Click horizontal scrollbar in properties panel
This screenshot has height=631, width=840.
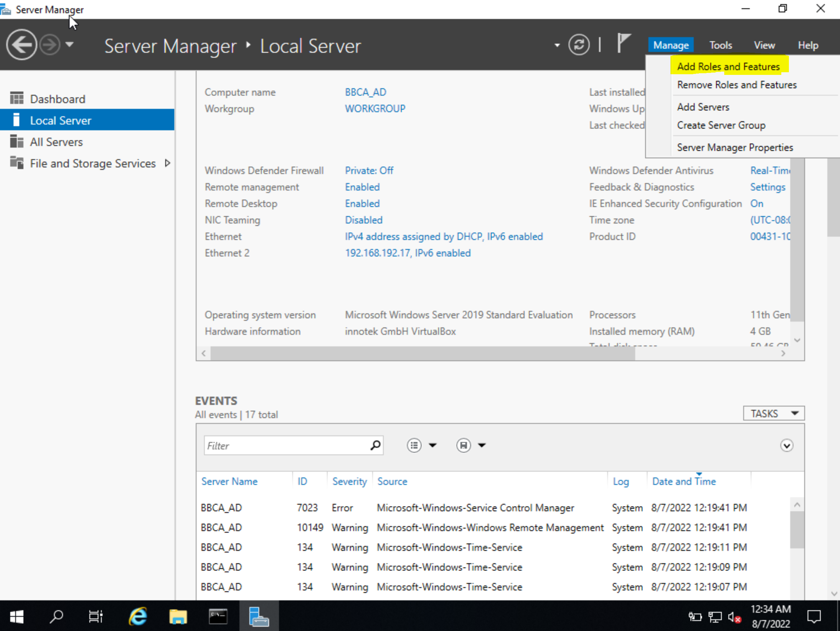pos(422,353)
